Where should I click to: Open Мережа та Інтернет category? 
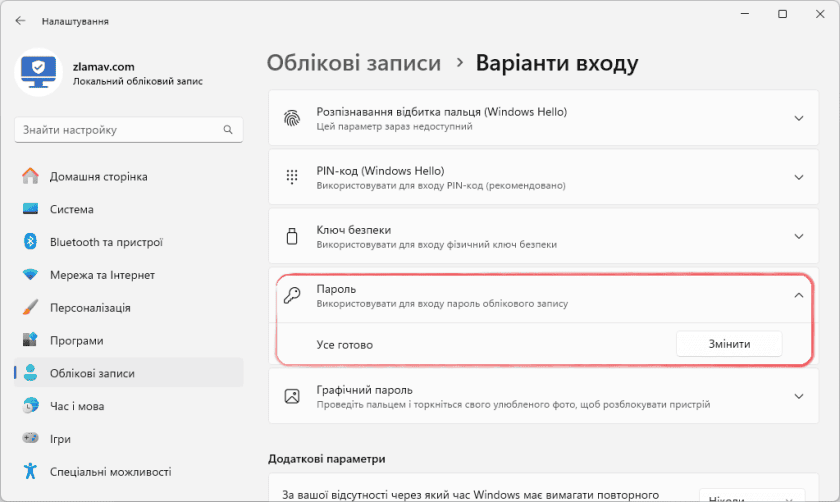pyautogui.click(x=129, y=275)
